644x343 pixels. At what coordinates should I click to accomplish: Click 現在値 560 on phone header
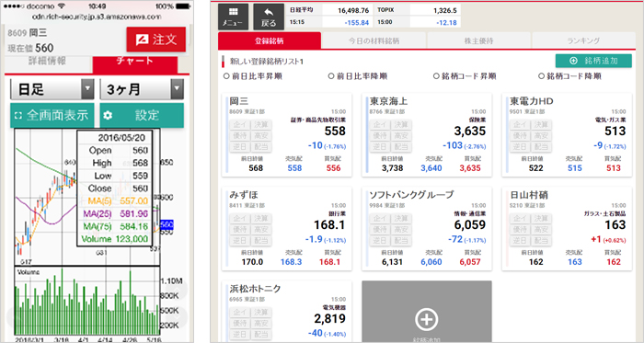click(30, 49)
